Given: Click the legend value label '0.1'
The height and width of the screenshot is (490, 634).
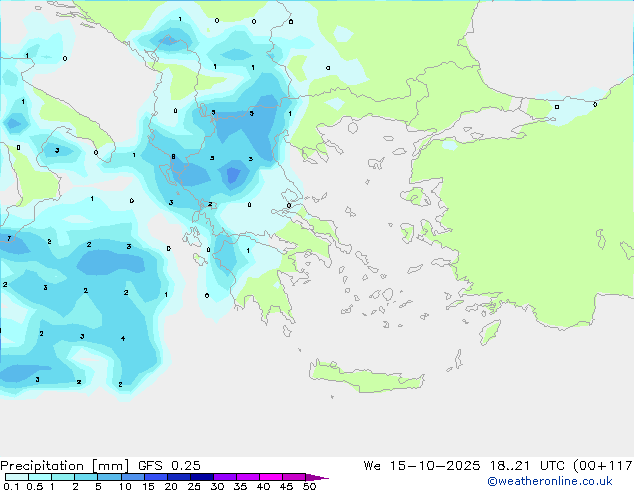Looking at the screenshot, I should [11, 486].
